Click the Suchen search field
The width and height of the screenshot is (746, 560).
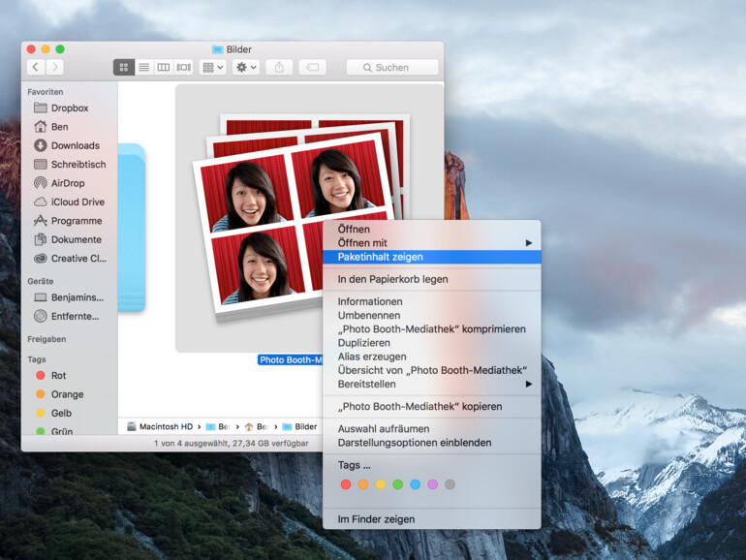click(x=392, y=67)
